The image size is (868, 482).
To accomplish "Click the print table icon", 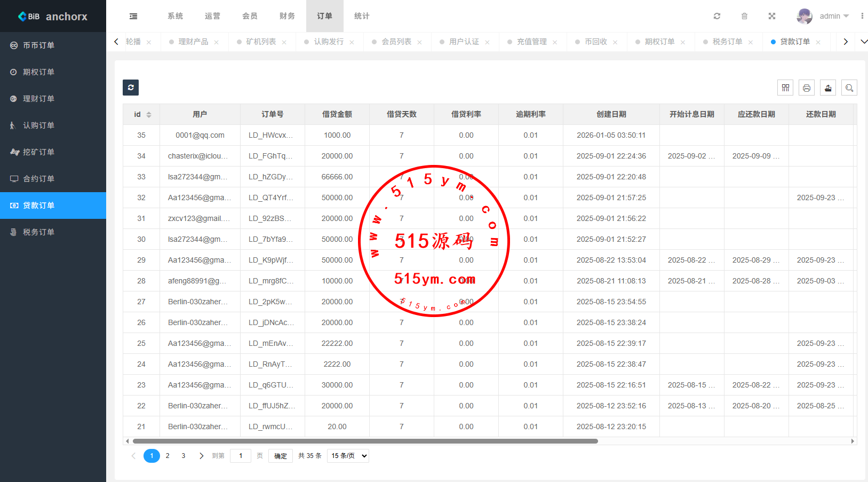I will [x=807, y=88].
